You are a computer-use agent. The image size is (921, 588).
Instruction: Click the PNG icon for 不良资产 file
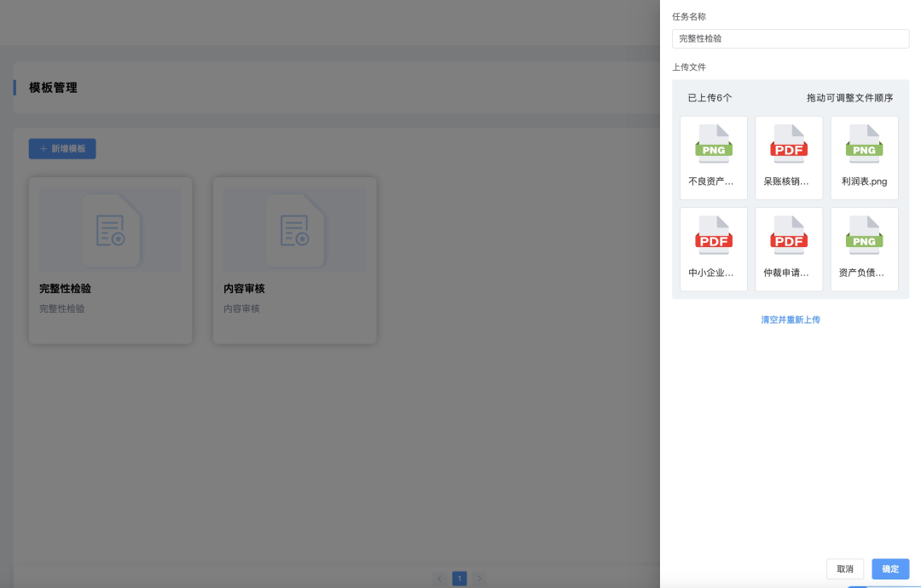[x=714, y=144]
